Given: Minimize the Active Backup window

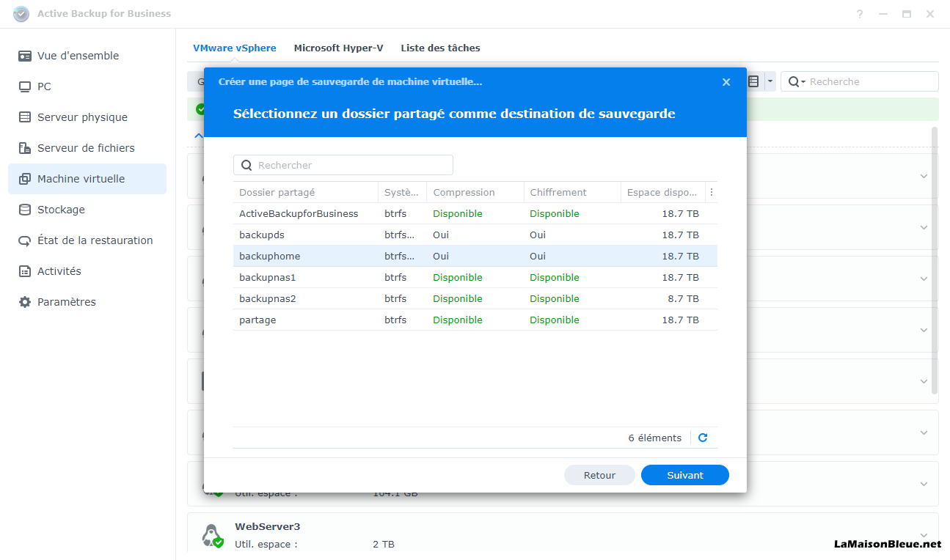Looking at the screenshot, I should click(883, 14).
